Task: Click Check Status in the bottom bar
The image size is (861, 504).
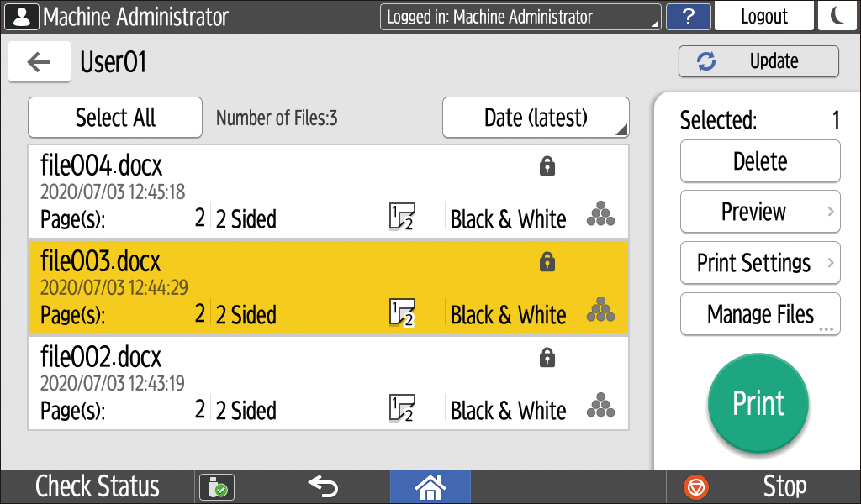Action: click(x=97, y=486)
